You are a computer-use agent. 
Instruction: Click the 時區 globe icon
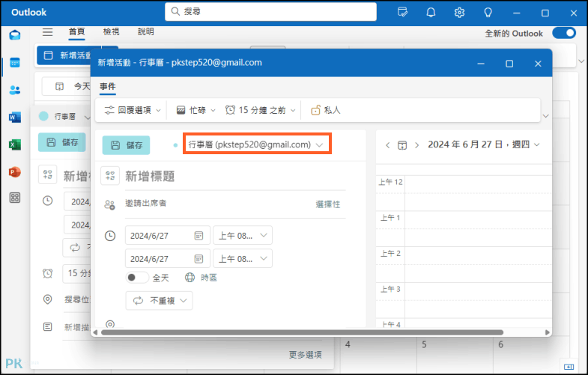[190, 277]
